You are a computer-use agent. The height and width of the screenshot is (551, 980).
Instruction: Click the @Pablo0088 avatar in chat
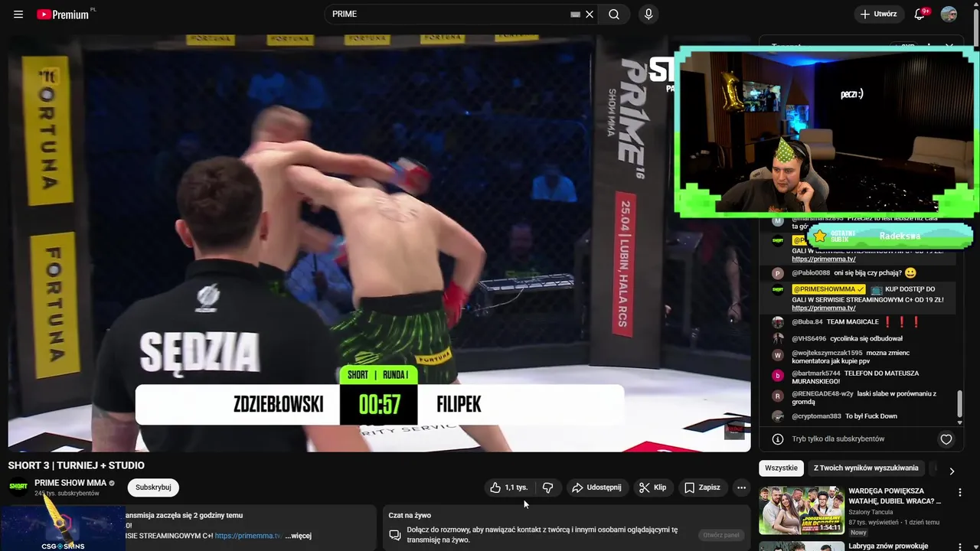click(x=777, y=273)
